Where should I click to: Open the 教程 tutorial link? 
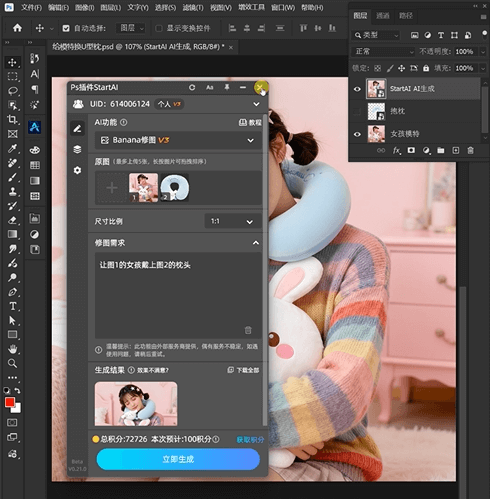coord(250,123)
